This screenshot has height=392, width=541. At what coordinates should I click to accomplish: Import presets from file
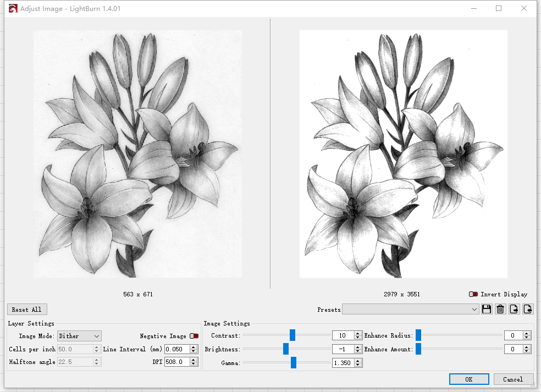click(528, 309)
